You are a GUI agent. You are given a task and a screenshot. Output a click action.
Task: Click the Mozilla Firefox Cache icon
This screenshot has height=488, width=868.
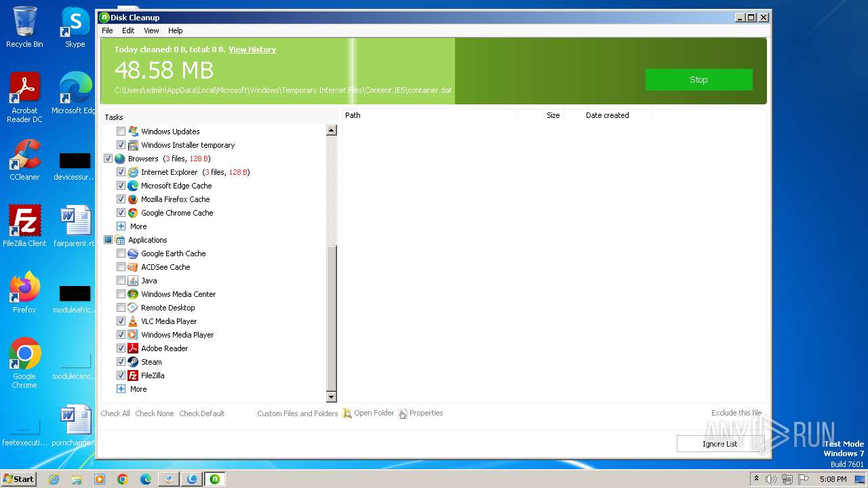coord(133,199)
